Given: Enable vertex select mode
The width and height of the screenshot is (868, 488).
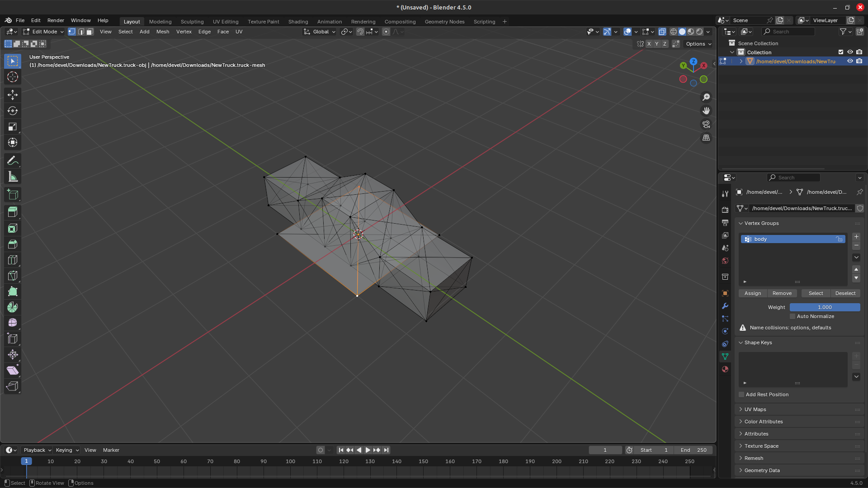Looking at the screenshot, I should pyautogui.click(x=72, y=32).
